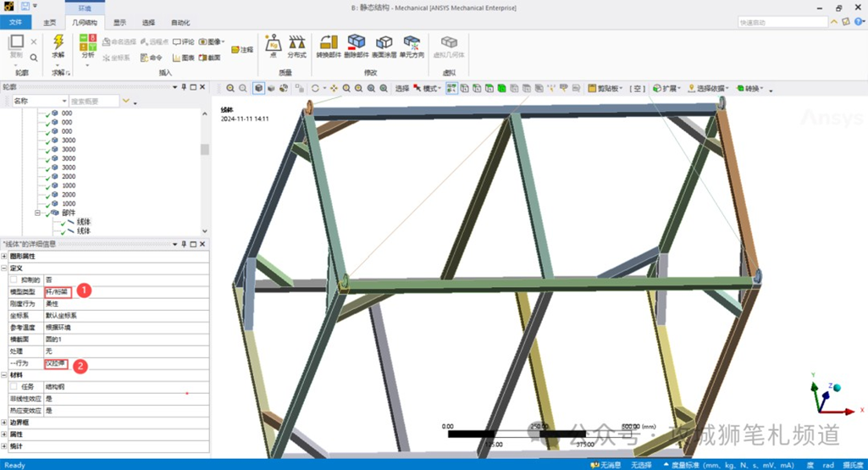This screenshot has height=470, width=868.
Task: Switch to the 显示 ribbon tab
Action: tap(119, 23)
